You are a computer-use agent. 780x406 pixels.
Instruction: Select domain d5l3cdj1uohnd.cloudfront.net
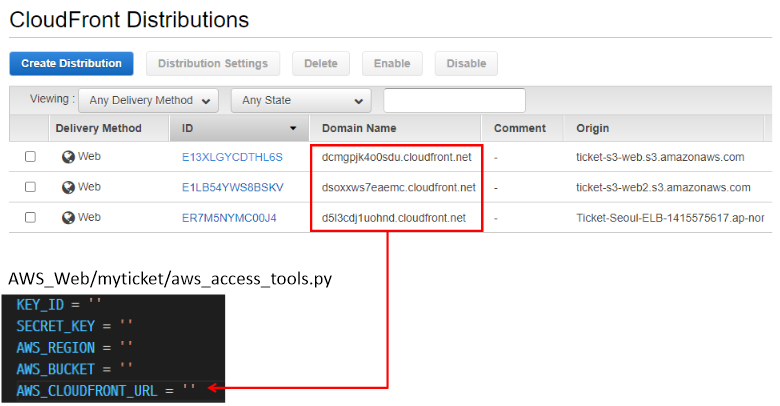coord(393,218)
